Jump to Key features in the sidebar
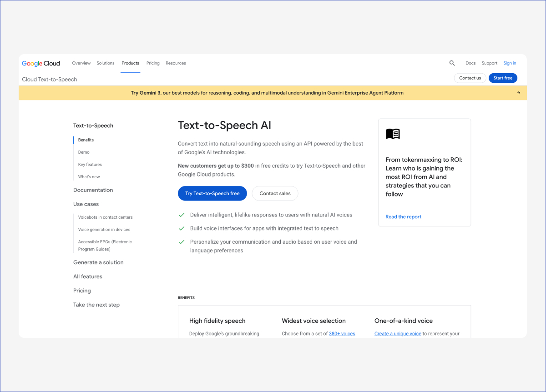Image resolution: width=546 pixels, height=392 pixels. point(90,165)
